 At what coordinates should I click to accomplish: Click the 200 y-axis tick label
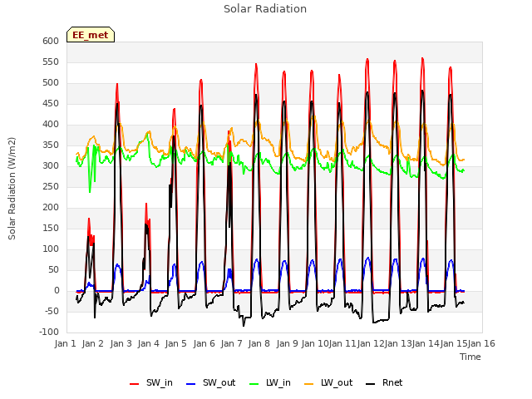51,207
